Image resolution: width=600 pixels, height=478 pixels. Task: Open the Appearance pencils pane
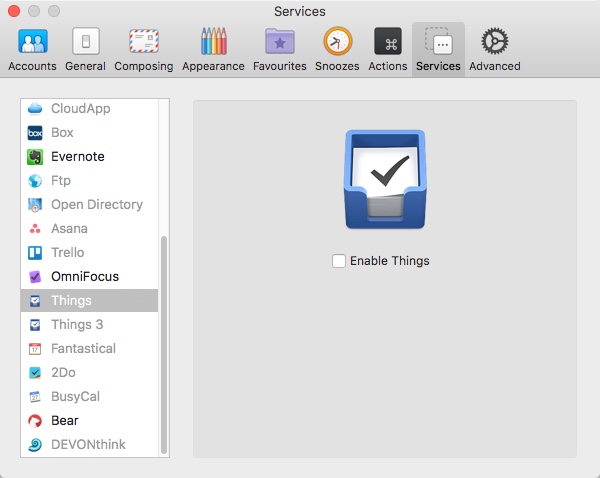point(213,50)
